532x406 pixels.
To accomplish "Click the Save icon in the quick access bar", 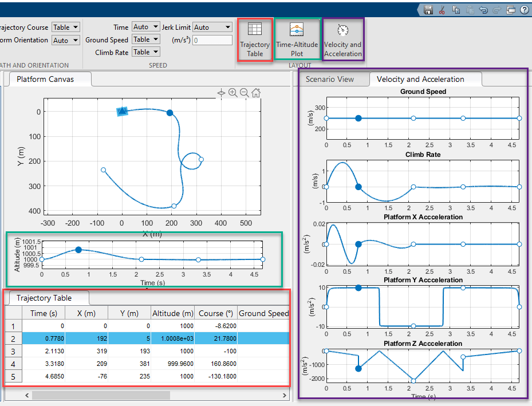I will [x=428, y=10].
